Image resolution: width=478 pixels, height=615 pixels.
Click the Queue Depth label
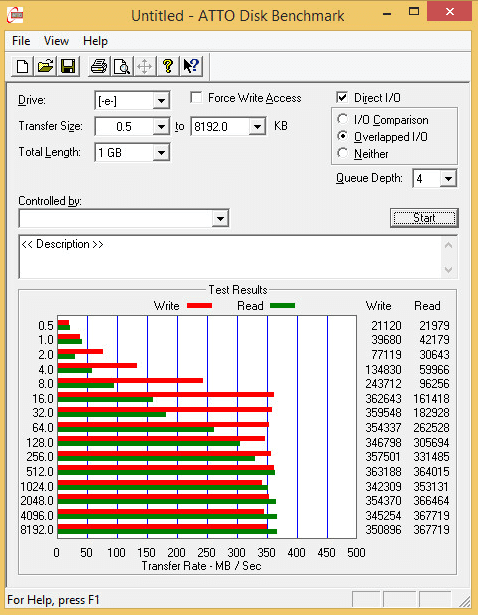(369, 178)
